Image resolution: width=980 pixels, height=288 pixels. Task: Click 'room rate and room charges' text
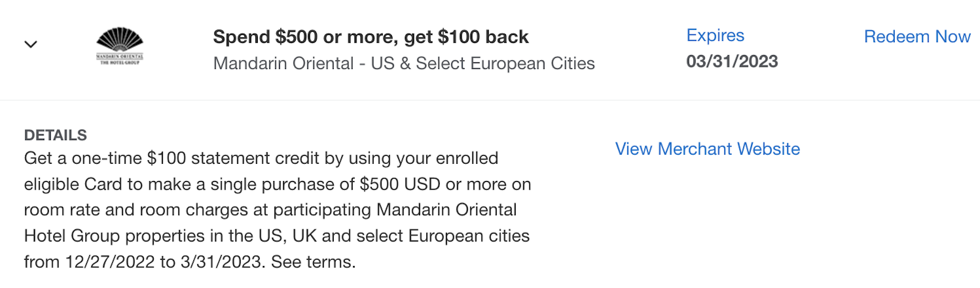[x=136, y=210]
